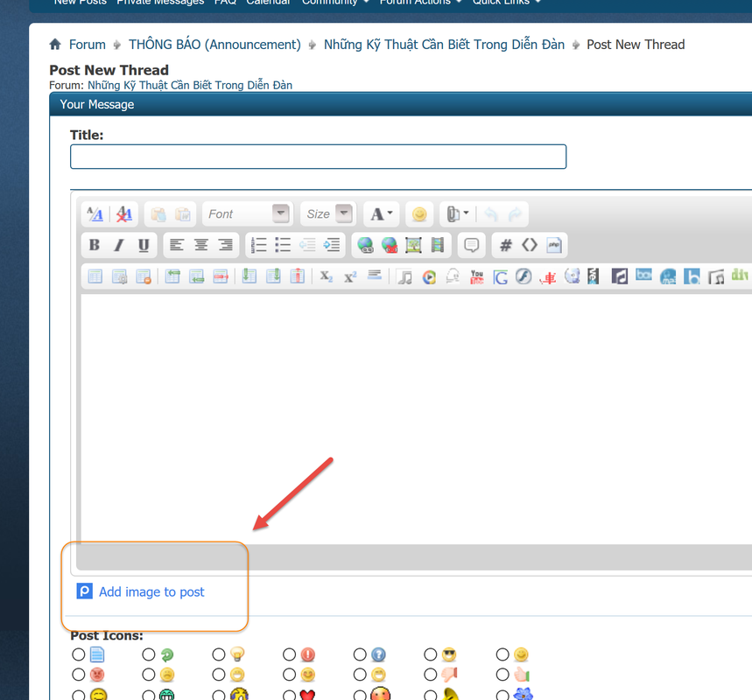Click Add image to post link
This screenshot has height=700, width=752.
(x=151, y=591)
